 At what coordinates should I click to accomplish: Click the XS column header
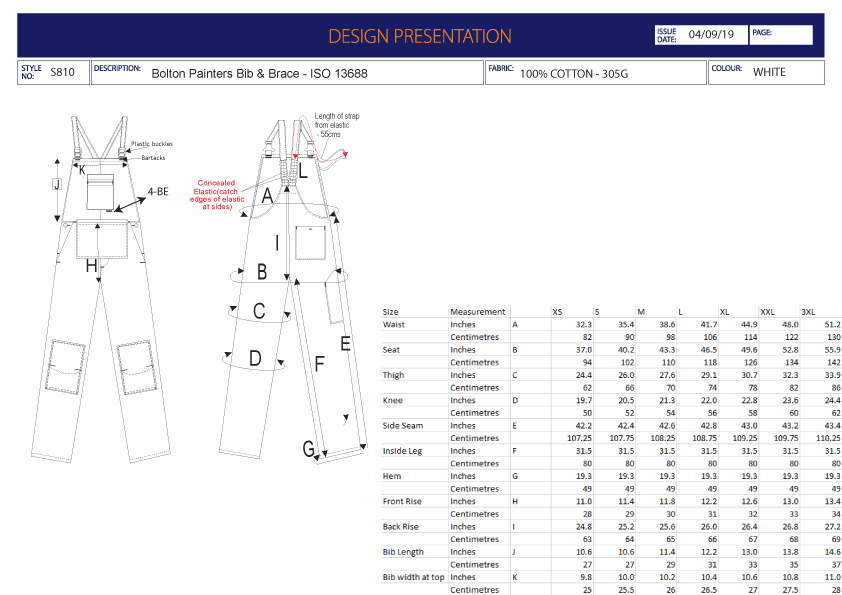tap(557, 312)
